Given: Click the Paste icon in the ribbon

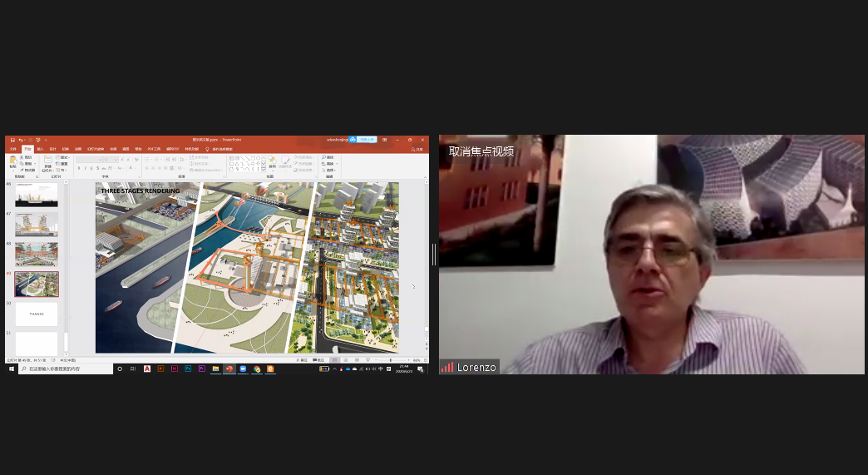Looking at the screenshot, I should (x=12, y=161).
